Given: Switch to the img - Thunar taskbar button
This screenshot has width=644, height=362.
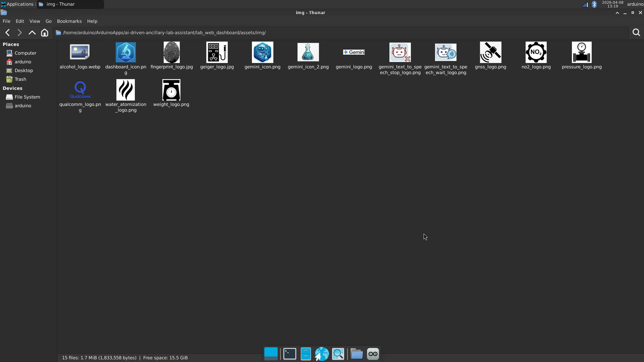Looking at the screenshot, I should [70, 4].
